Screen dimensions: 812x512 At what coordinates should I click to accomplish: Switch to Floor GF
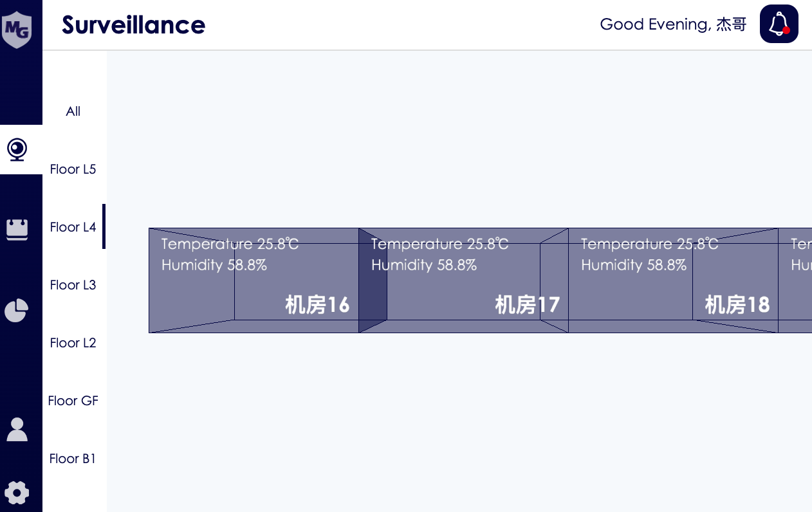coord(73,401)
